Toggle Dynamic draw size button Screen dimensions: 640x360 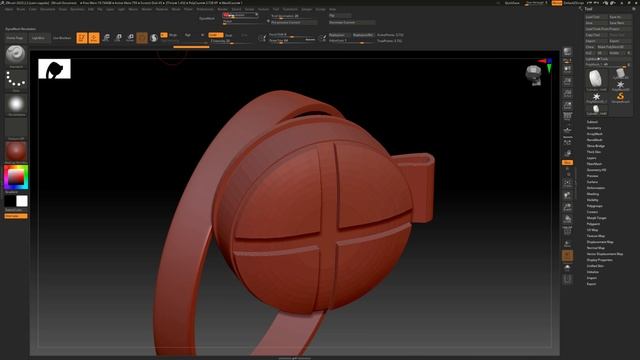click(x=310, y=40)
